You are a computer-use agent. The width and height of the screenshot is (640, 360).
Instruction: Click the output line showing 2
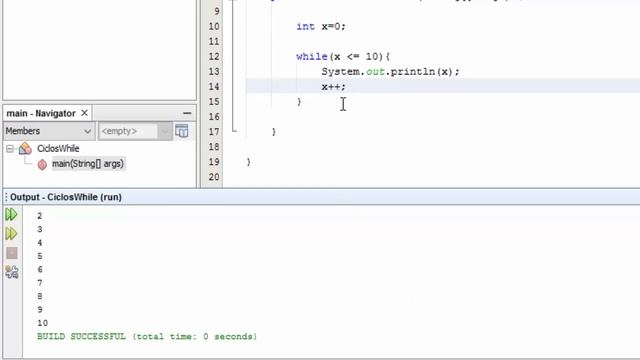40,216
